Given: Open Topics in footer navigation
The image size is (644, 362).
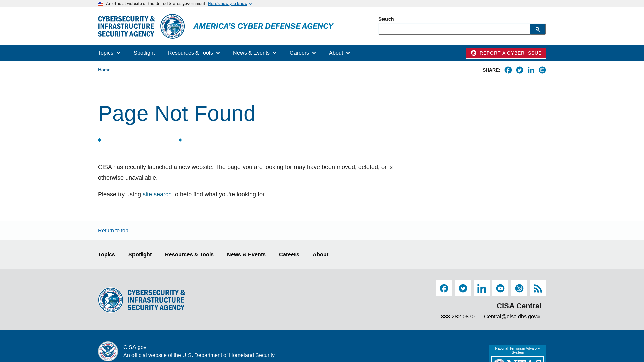Looking at the screenshot, I should (x=106, y=255).
